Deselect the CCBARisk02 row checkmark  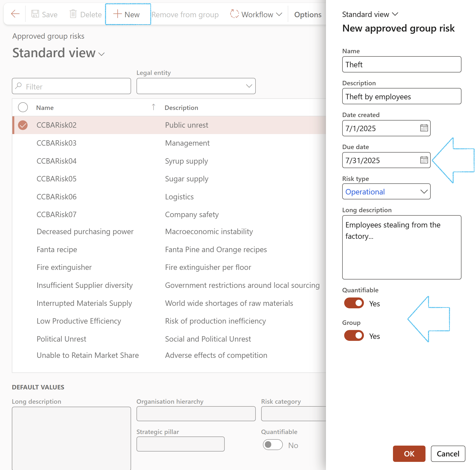pyautogui.click(x=23, y=125)
